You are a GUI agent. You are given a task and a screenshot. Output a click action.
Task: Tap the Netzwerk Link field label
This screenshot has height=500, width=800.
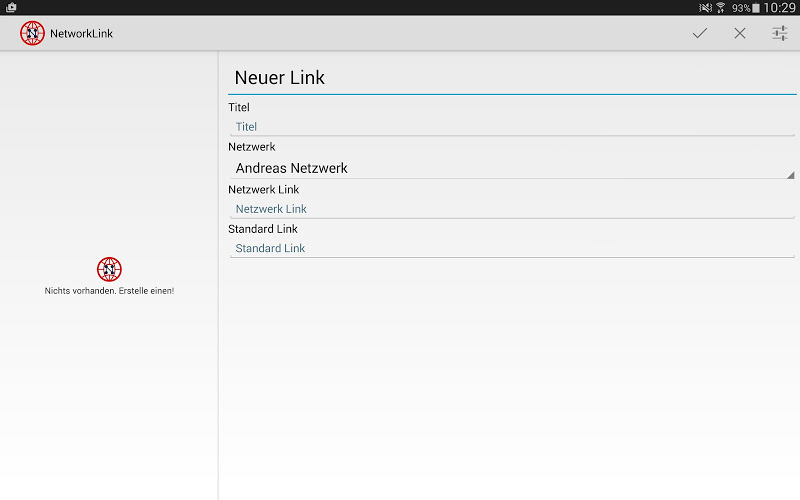(263, 189)
